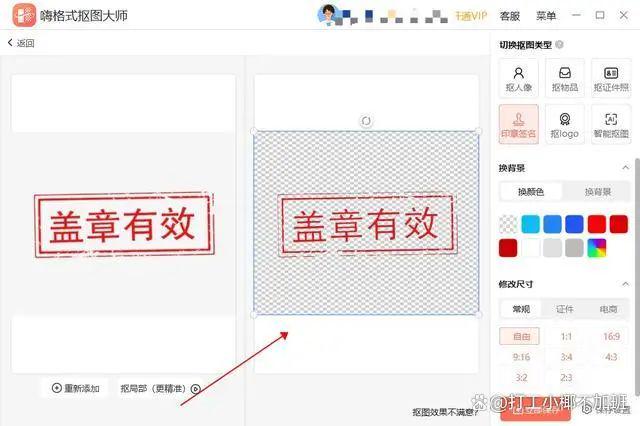Click the 抠图效果不满意? text
The image size is (640, 426).
pos(445,412)
